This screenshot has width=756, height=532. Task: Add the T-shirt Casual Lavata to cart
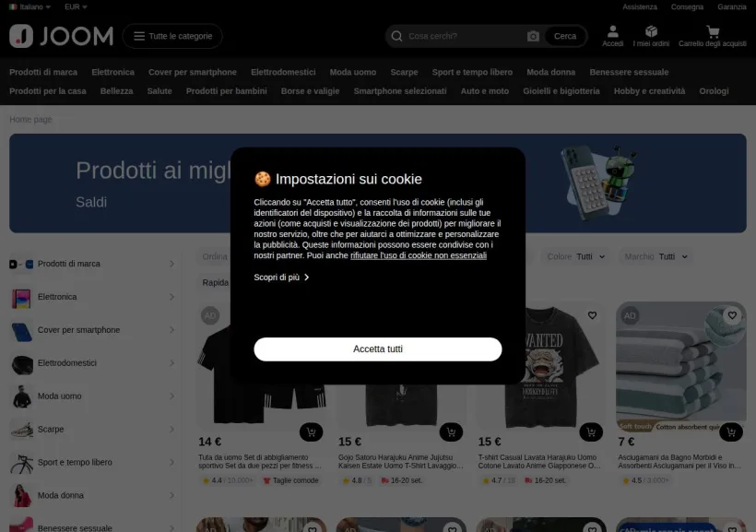(591, 432)
